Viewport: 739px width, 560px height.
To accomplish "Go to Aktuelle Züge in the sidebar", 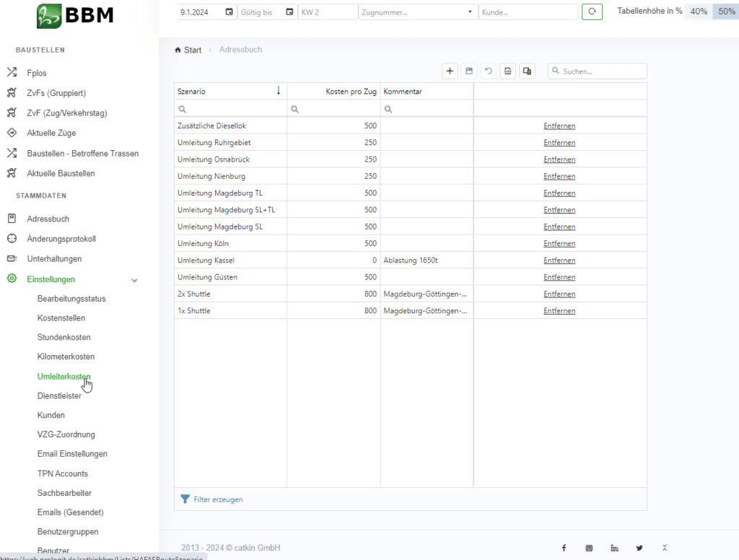I will tap(51, 134).
